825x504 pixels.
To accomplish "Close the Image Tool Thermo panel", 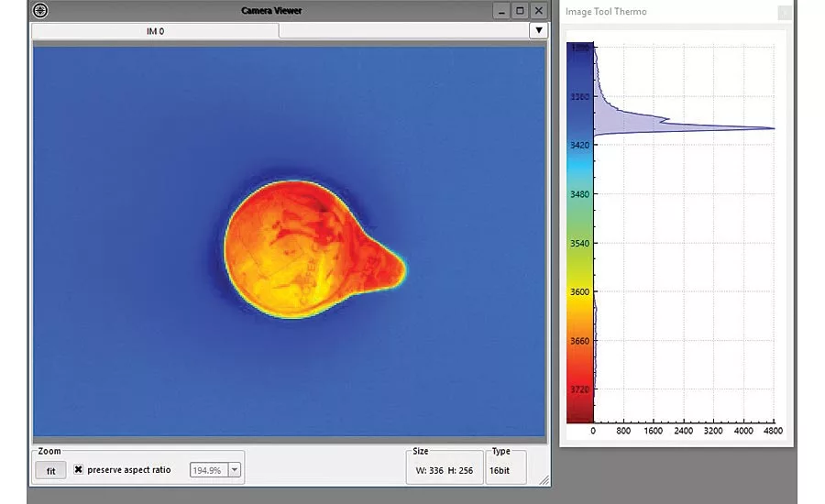I will pyautogui.click(x=784, y=13).
